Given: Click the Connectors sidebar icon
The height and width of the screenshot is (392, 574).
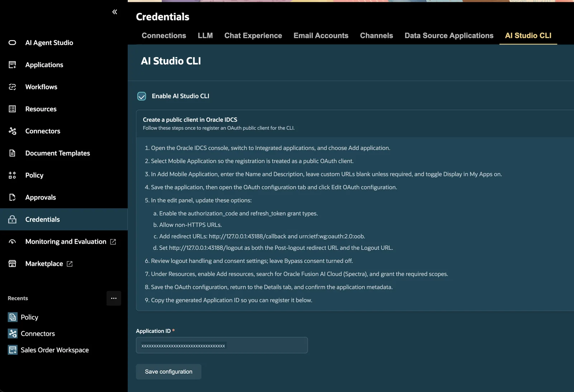Looking at the screenshot, I should (x=12, y=131).
